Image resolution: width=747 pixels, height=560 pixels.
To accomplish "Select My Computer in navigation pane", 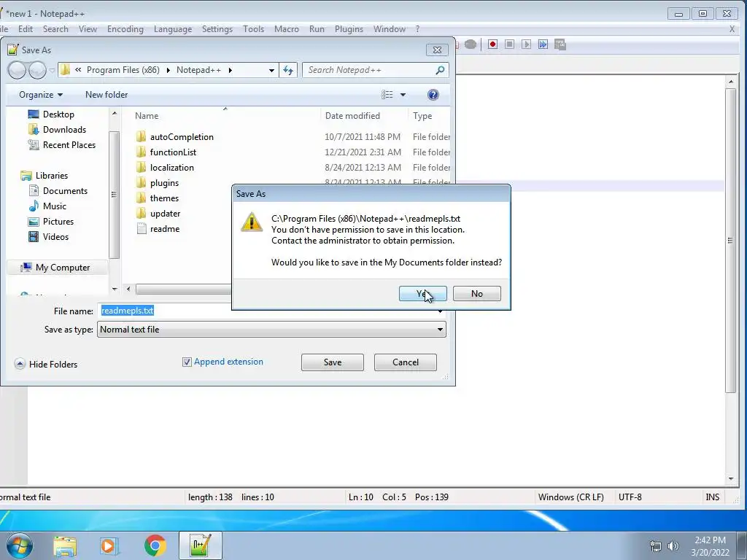I will (63, 268).
